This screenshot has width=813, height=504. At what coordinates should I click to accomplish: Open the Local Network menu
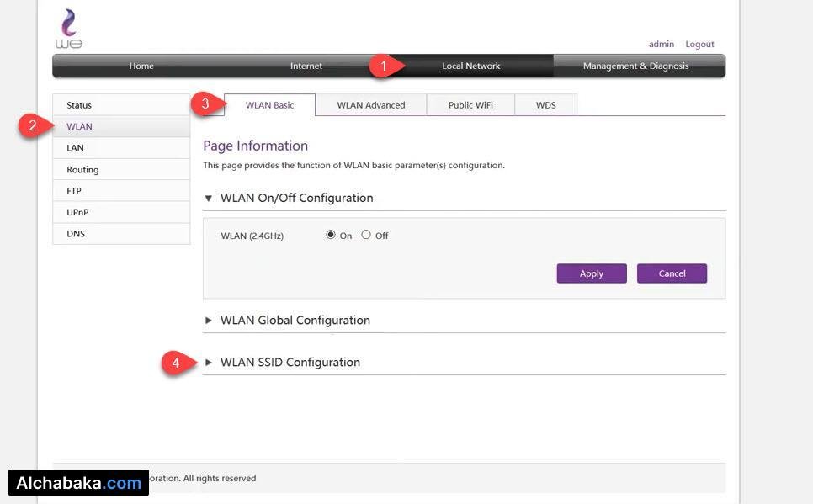click(470, 66)
